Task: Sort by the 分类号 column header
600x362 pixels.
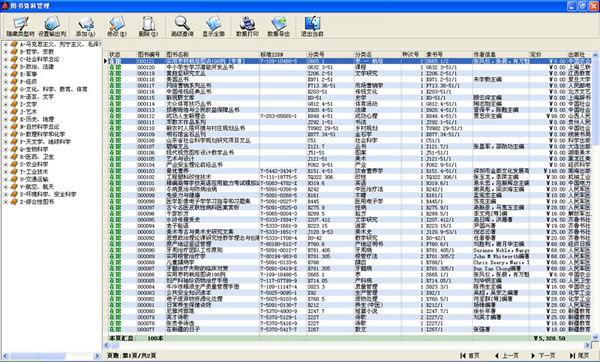Action: pyautogui.click(x=330, y=54)
